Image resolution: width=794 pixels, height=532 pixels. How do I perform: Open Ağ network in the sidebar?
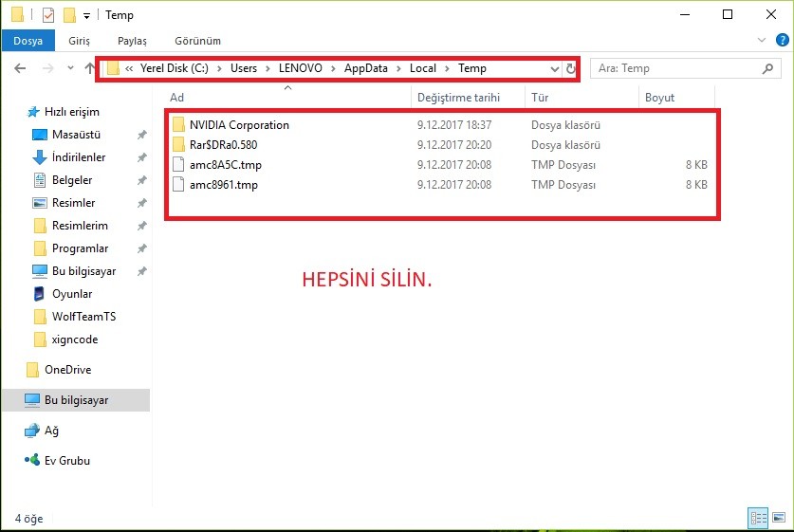tap(51, 431)
